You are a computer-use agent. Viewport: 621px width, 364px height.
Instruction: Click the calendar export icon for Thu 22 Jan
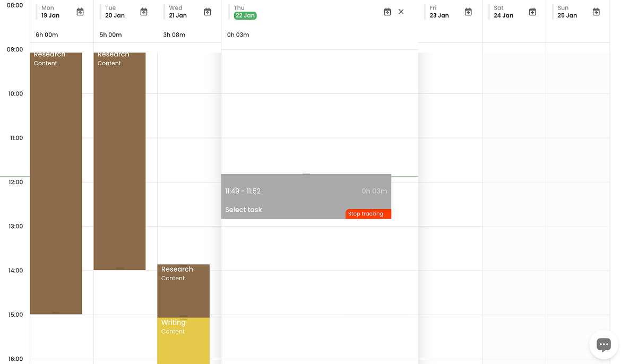tap(387, 11)
